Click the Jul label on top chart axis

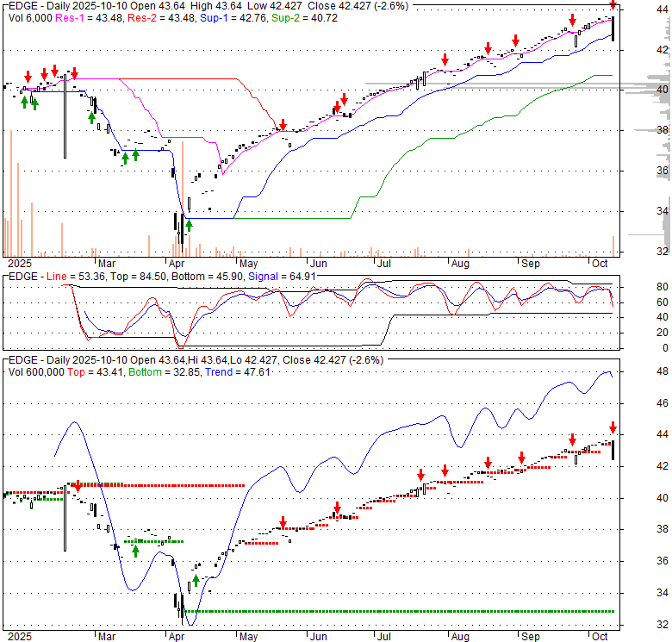pyautogui.click(x=384, y=263)
